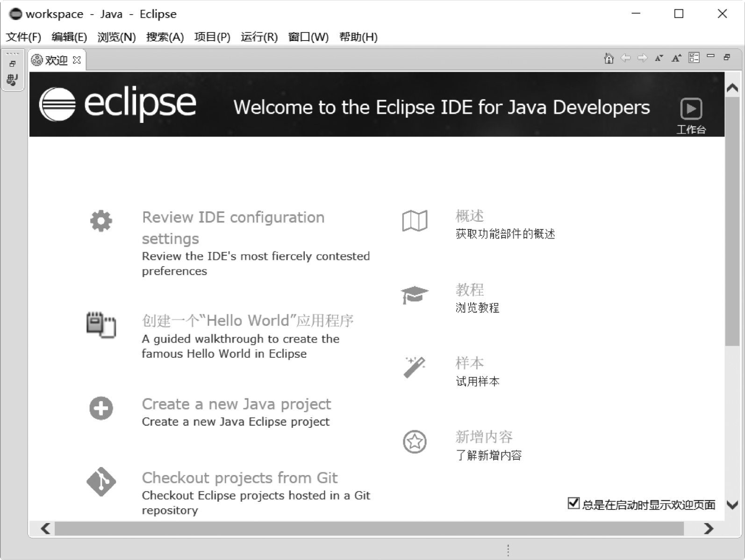
Task: Open the 帮助(H) menu
Action: [x=358, y=37]
